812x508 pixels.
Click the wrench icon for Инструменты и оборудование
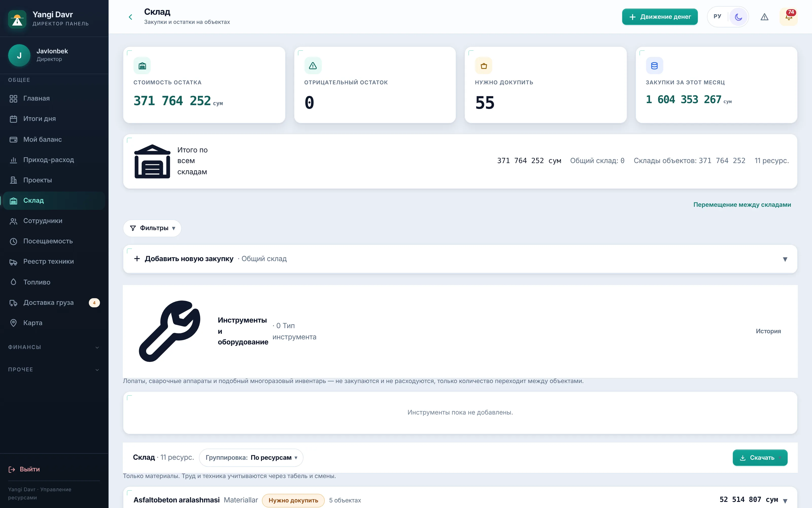coord(170,331)
